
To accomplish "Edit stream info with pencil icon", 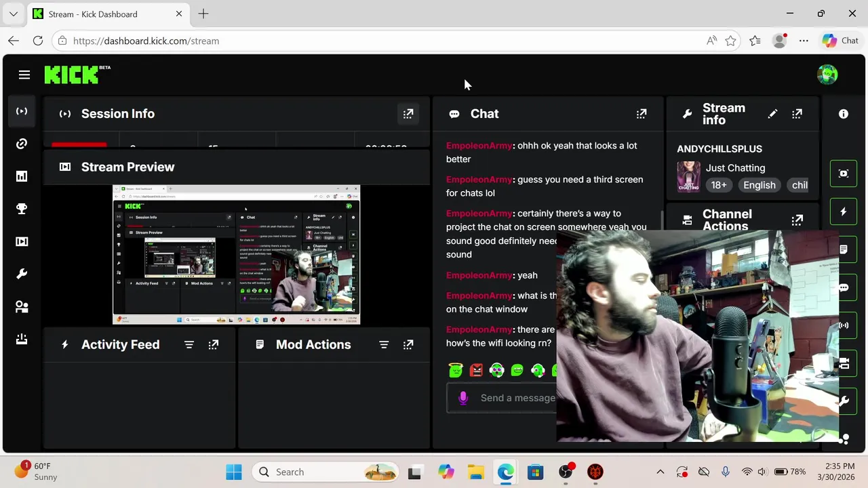I will point(772,114).
